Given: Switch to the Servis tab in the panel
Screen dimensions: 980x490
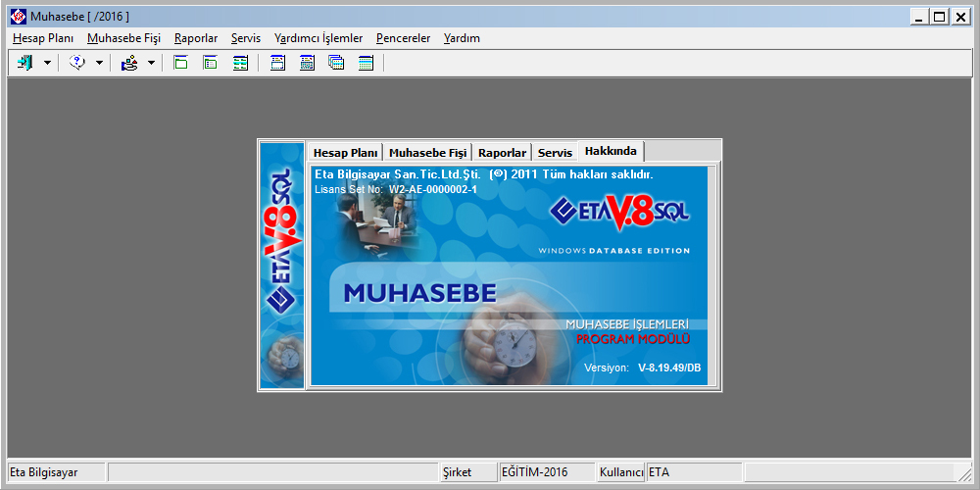Looking at the screenshot, I should pyautogui.click(x=555, y=153).
